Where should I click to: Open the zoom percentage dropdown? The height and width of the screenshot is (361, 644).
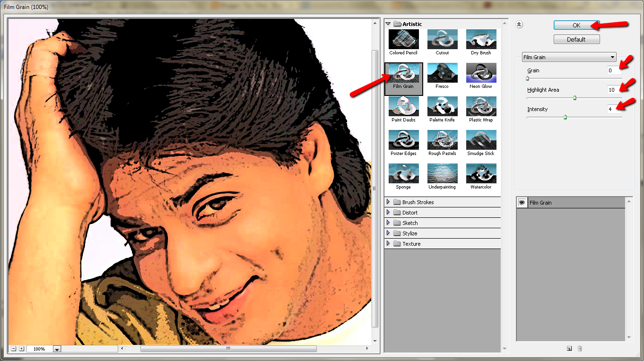point(57,349)
